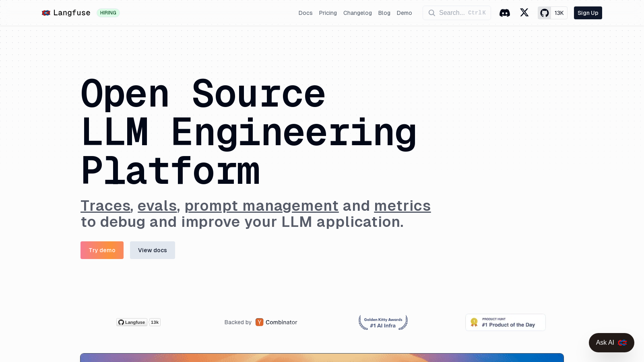Click the search magnifier icon
The width and height of the screenshot is (644, 362).
[x=431, y=13]
